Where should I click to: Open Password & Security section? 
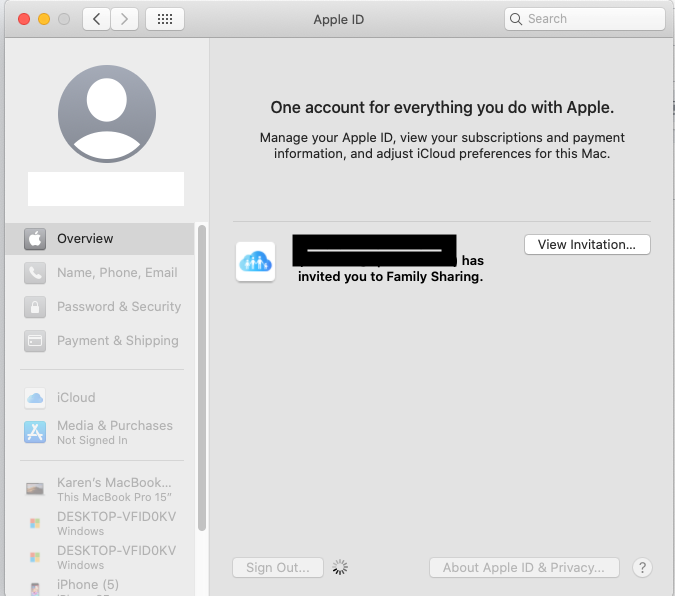tap(99, 307)
